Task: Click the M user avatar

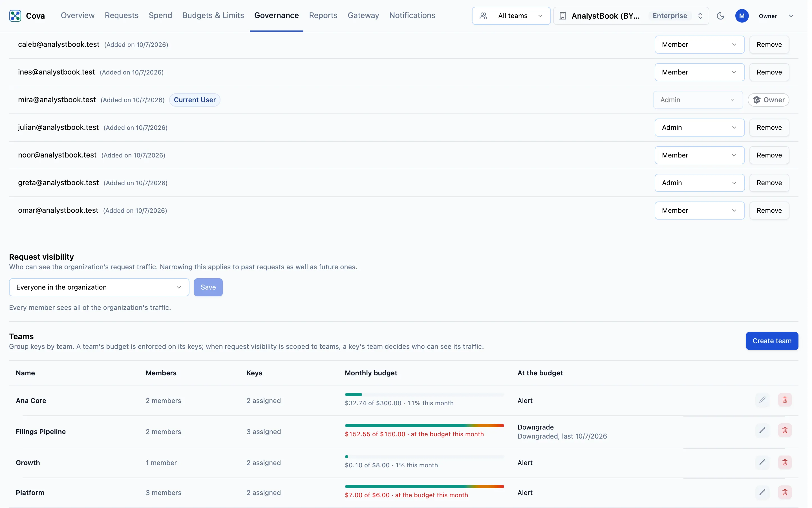Action: tap(742, 16)
